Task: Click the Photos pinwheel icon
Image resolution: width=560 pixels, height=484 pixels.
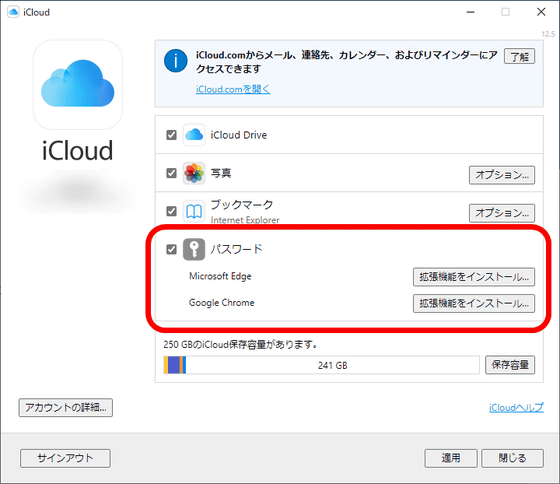Action: (x=194, y=173)
